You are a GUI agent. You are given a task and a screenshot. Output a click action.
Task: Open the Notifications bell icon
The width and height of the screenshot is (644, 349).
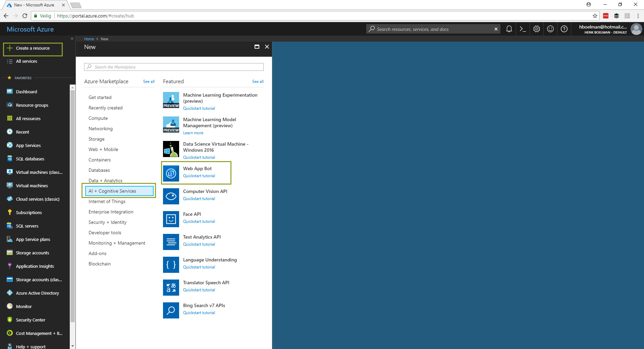(509, 29)
